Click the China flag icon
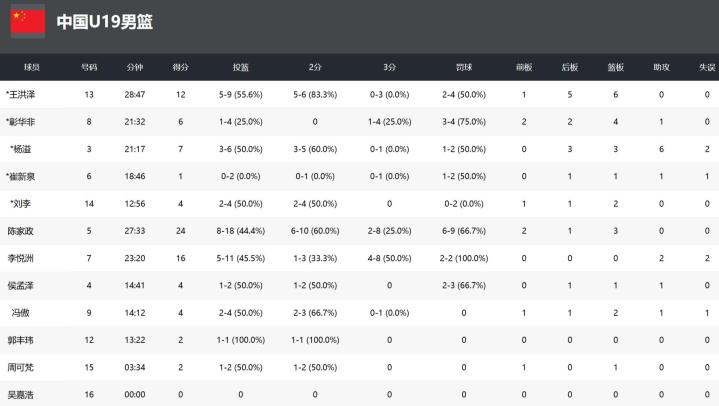Image resolution: width=719 pixels, height=406 pixels. pyautogui.click(x=28, y=22)
